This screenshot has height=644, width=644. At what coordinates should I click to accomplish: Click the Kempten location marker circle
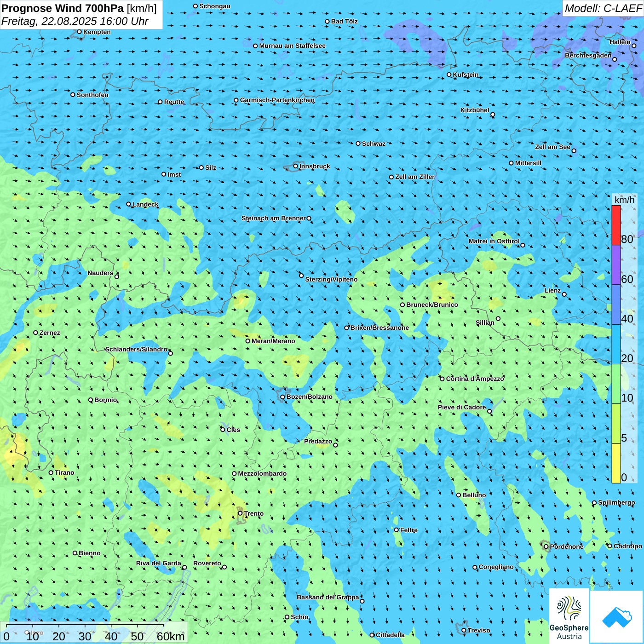79,32
